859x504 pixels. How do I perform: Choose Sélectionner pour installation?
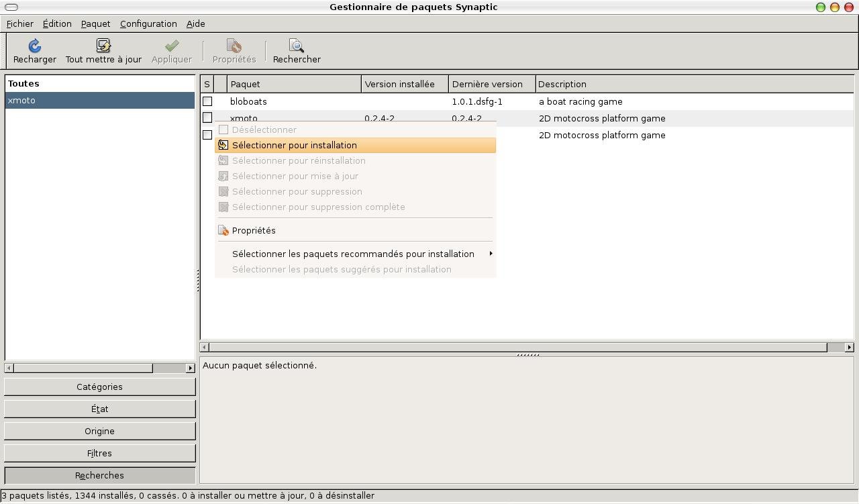pyautogui.click(x=355, y=145)
